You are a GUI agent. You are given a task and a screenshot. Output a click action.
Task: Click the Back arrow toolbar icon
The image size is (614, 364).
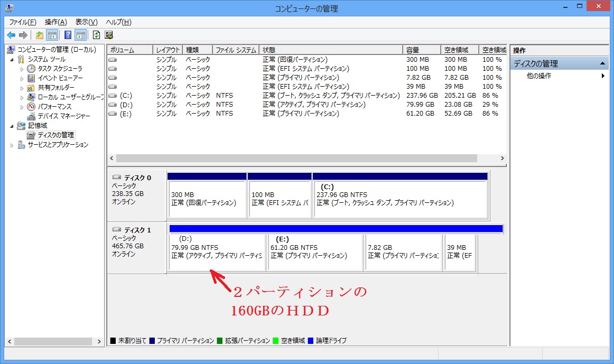[11, 35]
